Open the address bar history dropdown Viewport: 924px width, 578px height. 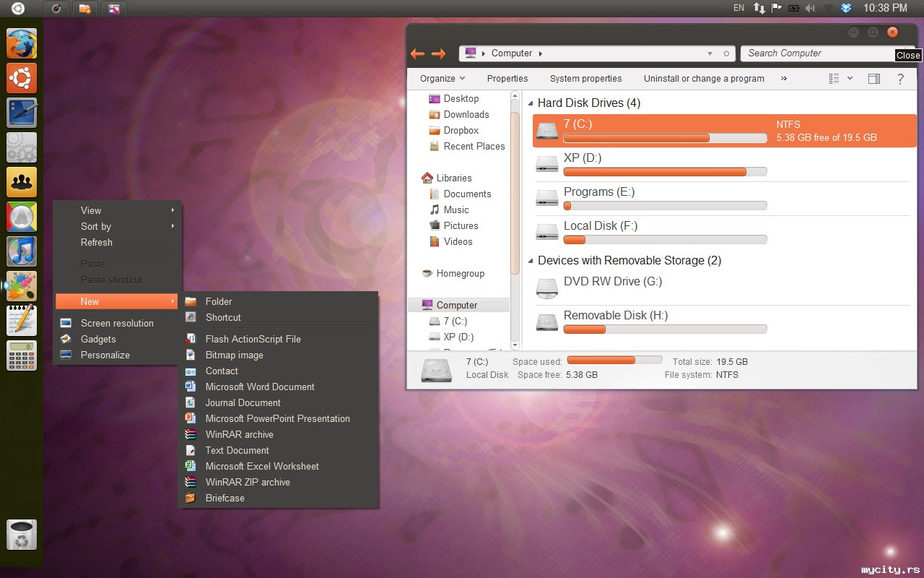pos(710,53)
